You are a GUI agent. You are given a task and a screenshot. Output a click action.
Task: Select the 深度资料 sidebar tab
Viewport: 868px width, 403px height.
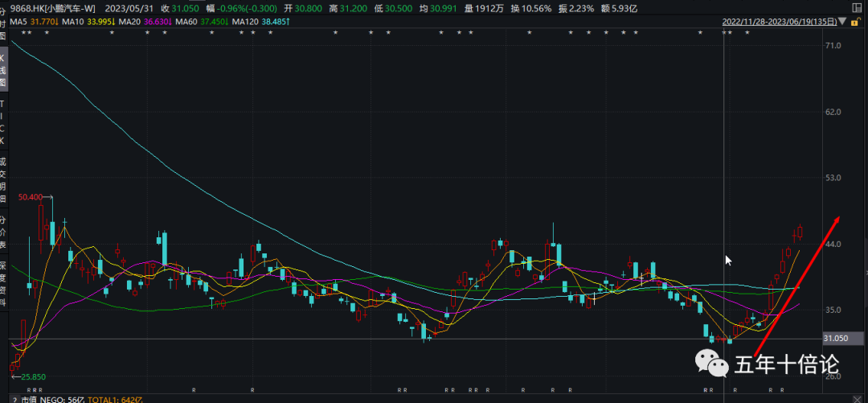(x=2, y=284)
